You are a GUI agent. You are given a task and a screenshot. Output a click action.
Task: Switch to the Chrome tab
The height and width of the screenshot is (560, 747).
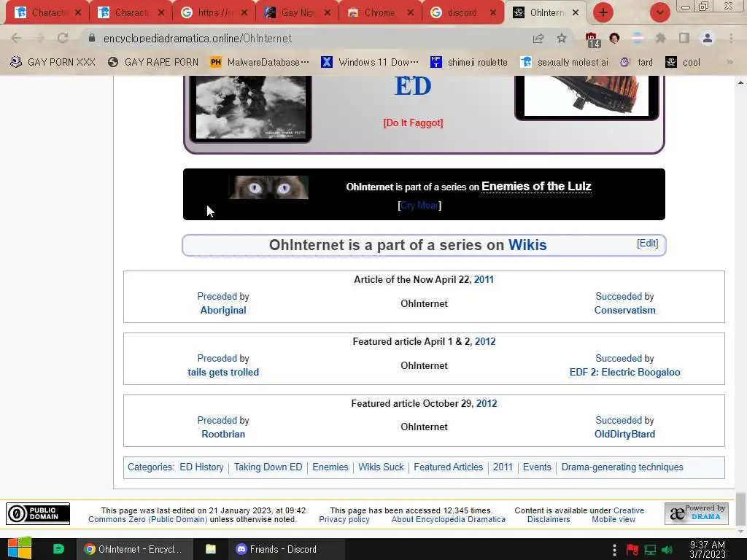(379, 12)
